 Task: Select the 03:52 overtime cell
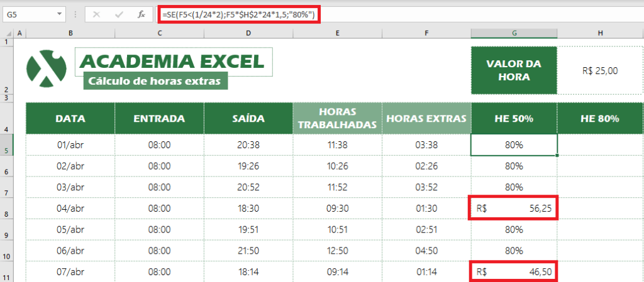click(426, 187)
